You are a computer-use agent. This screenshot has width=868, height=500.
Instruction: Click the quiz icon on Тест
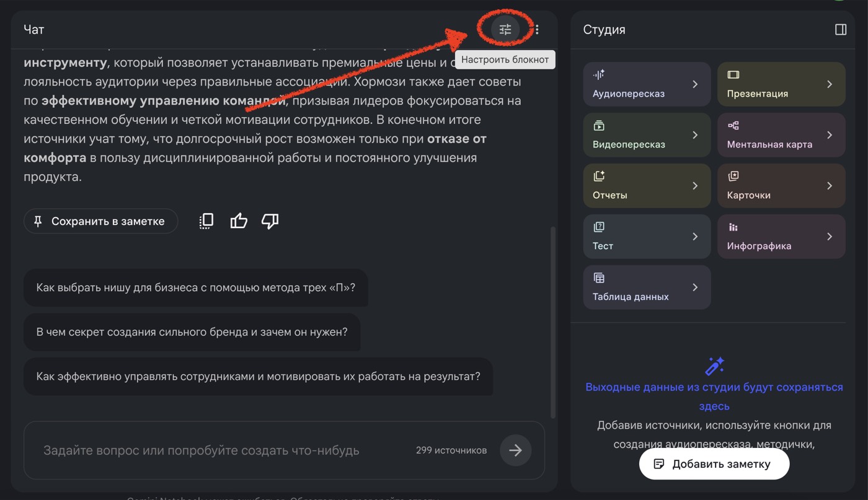[x=599, y=227]
